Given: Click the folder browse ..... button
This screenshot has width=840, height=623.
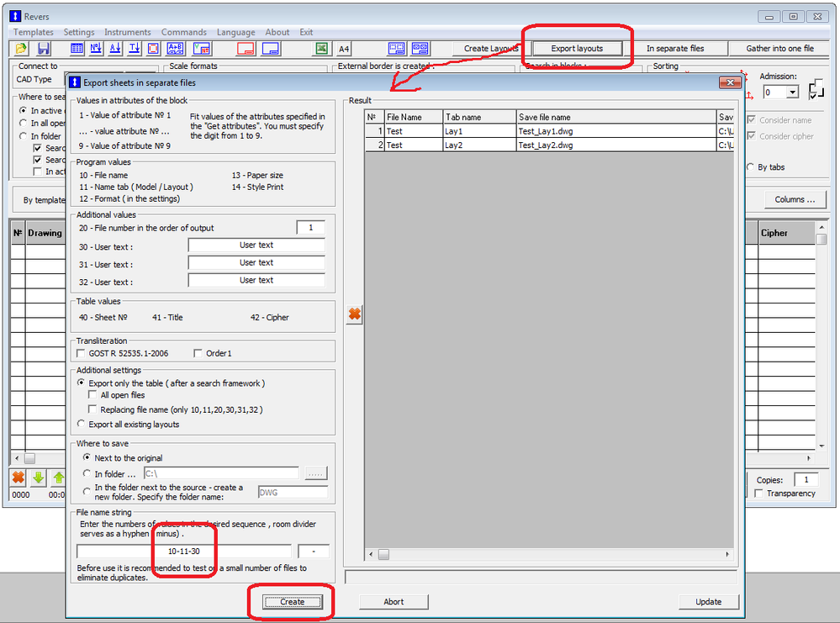Looking at the screenshot, I should [315, 473].
